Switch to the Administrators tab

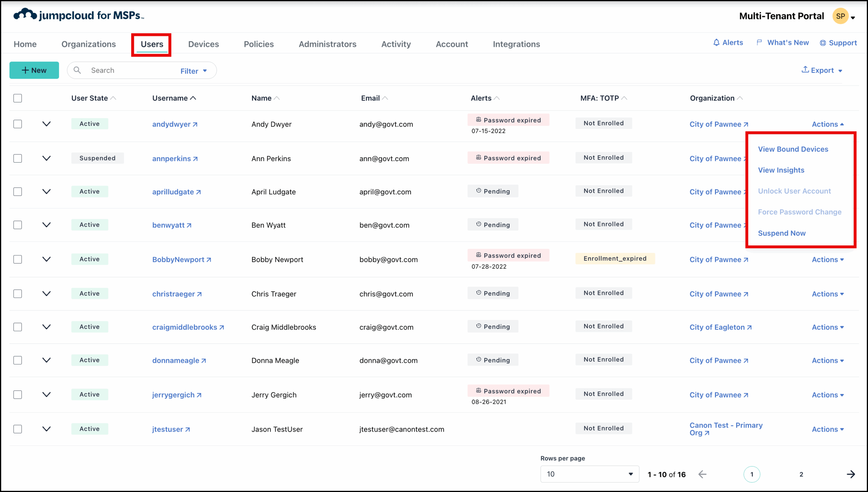point(328,44)
